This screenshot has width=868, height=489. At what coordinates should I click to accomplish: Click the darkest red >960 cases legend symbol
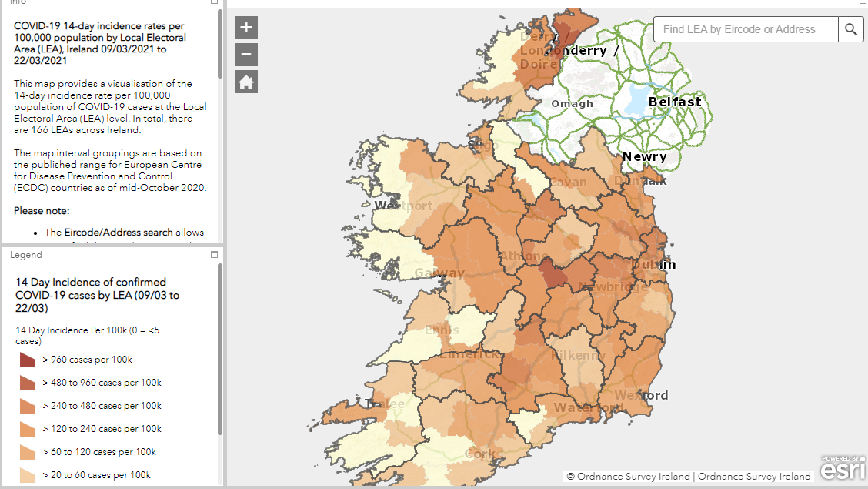pos(28,360)
